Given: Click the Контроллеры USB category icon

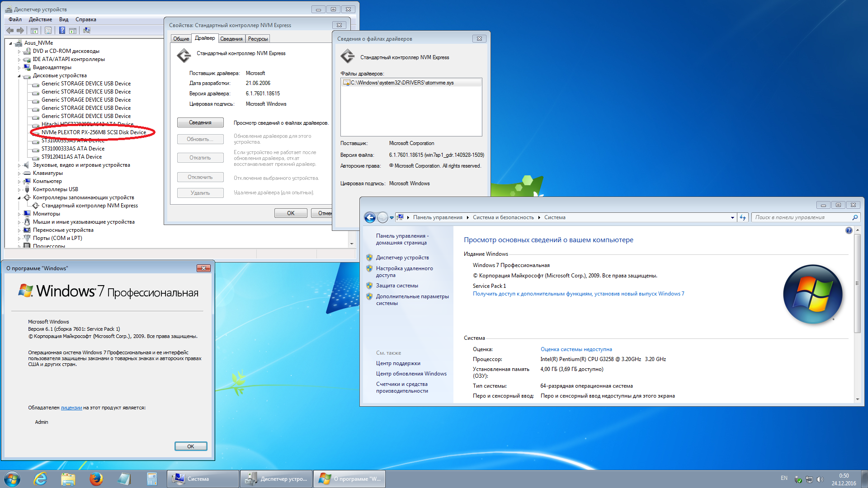Looking at the screenshot, I should click(x=27, y=189).
